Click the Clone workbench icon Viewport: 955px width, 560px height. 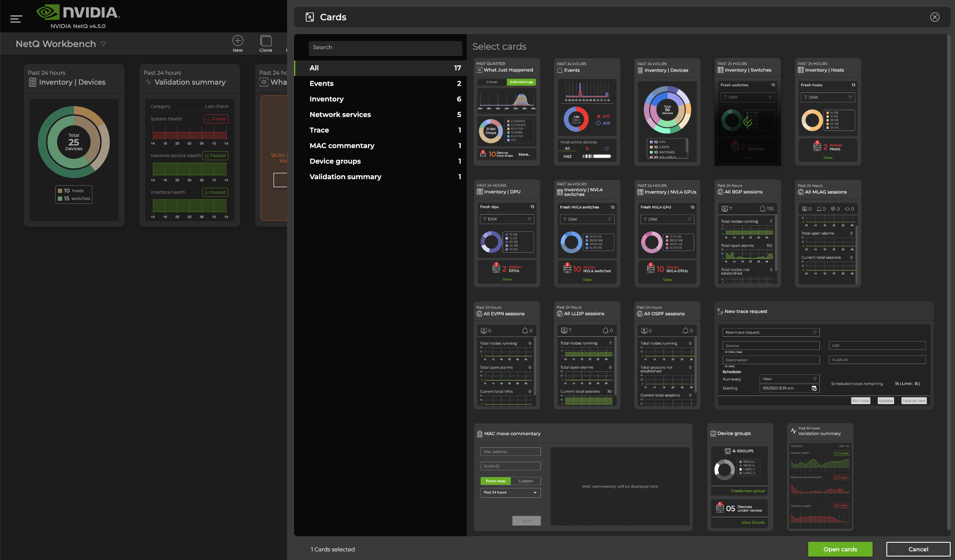click(x=266, y=41)
